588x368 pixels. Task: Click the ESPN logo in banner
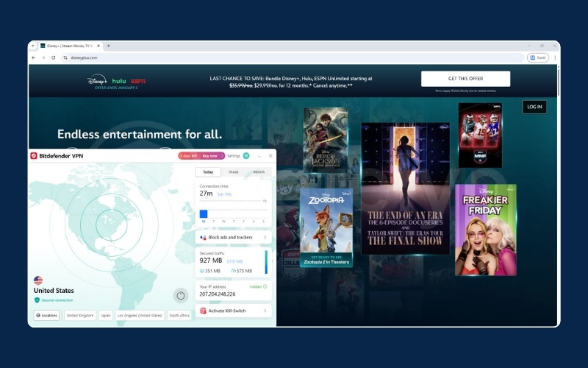point(138,81)
